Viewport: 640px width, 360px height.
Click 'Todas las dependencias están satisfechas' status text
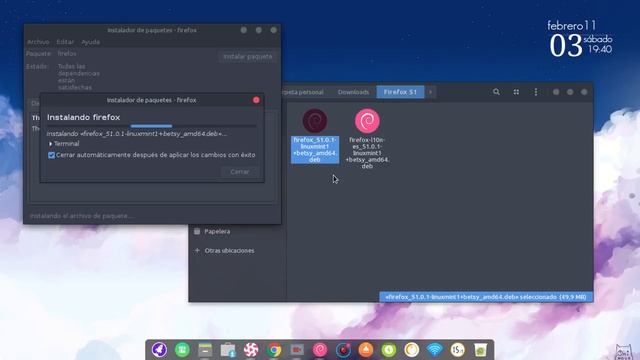pyautogui.click(x=79, y=77)
